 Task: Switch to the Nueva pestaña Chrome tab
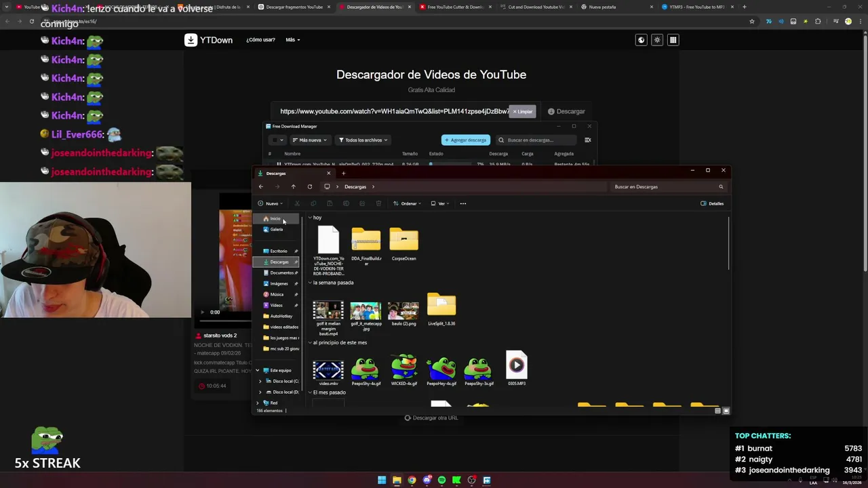tap(615, 7)
